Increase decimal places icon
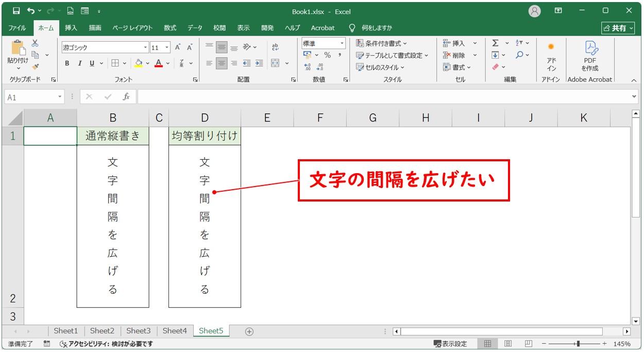Image resolution: width=644 pixels, height=352 pixels. [x=308, y=67]
